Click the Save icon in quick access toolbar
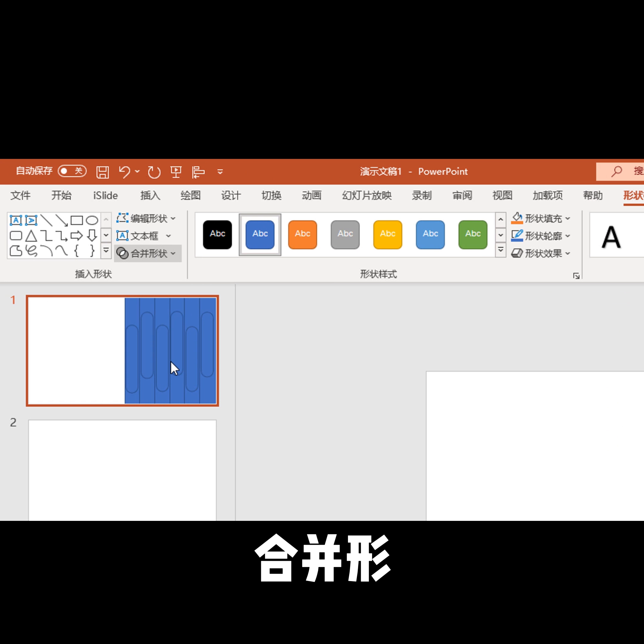644x644 pixels. point(102,172)
